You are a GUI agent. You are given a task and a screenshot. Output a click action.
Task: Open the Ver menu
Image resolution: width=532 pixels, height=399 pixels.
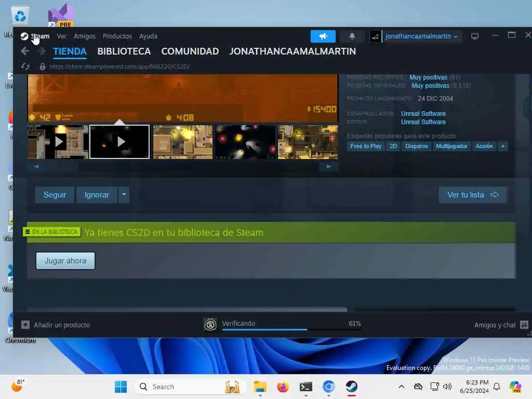click(61, 36)
